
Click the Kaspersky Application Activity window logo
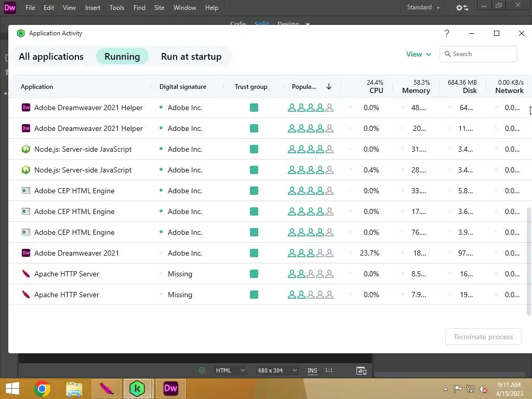tap(21, 33)
